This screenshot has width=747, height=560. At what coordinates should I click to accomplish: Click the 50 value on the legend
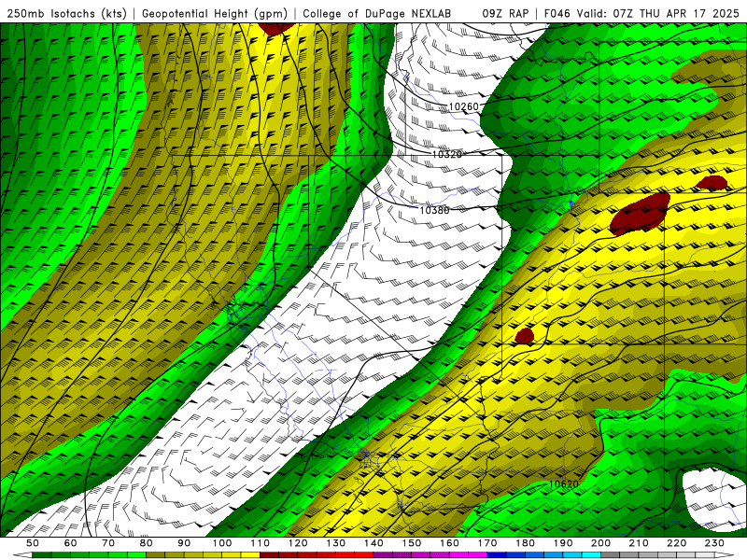33,543
